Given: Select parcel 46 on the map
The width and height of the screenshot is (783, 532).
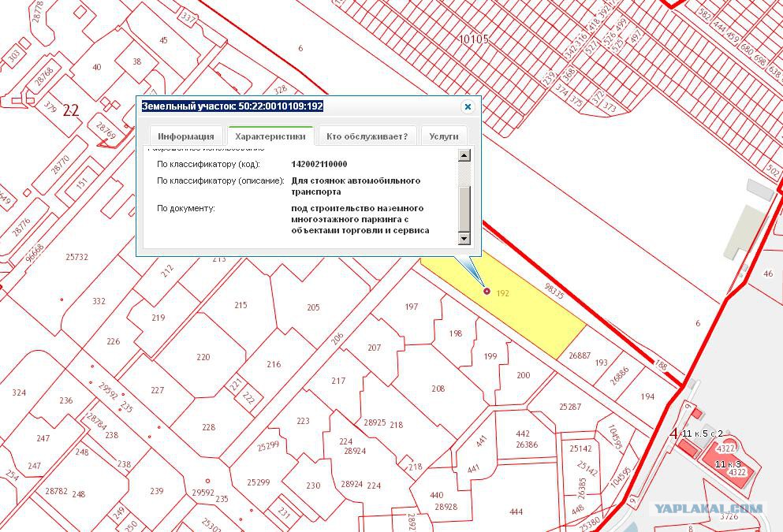Looking at the screenshot, I should (768, 273).
